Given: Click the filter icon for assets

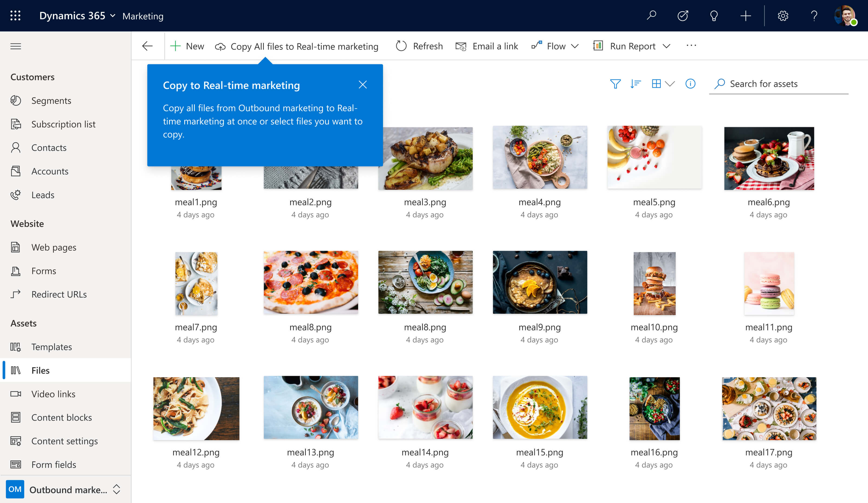Looking at the screenshot, I should click(616, 83).
